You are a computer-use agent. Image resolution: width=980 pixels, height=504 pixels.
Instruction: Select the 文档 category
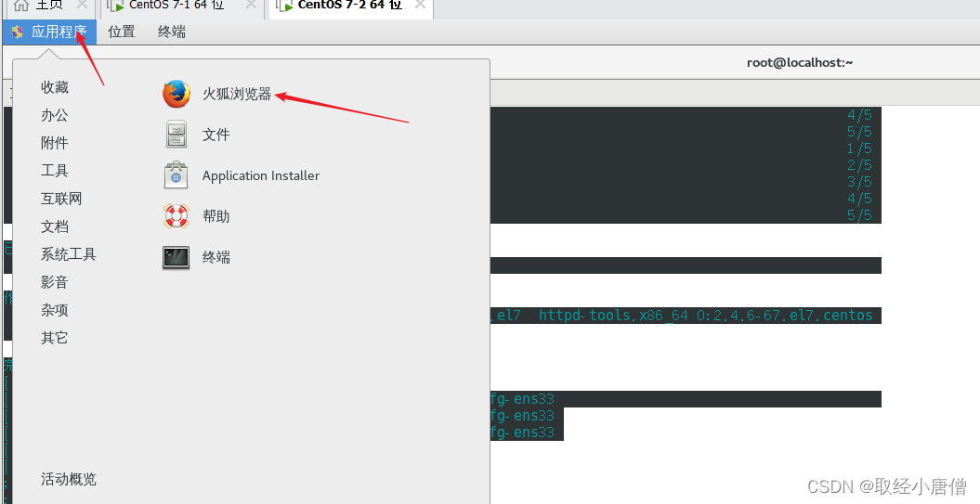click(55, 226)
